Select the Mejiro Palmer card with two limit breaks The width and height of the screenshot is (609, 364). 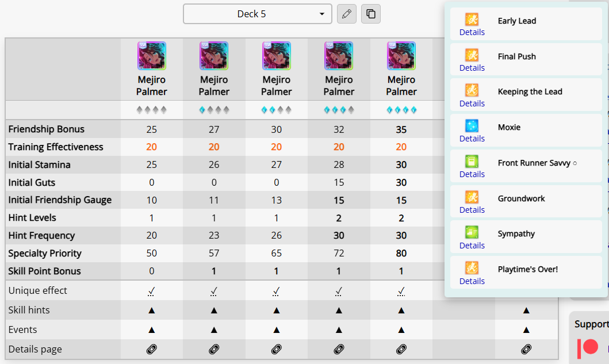(x=276, y=56)
